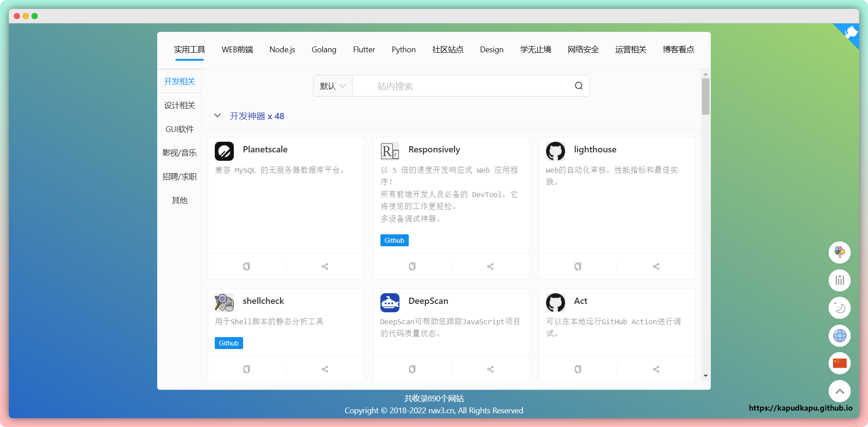Click the vertical scrollbar thumb
The width and height of the screenshot is (868, 427).
coord(705,96)
